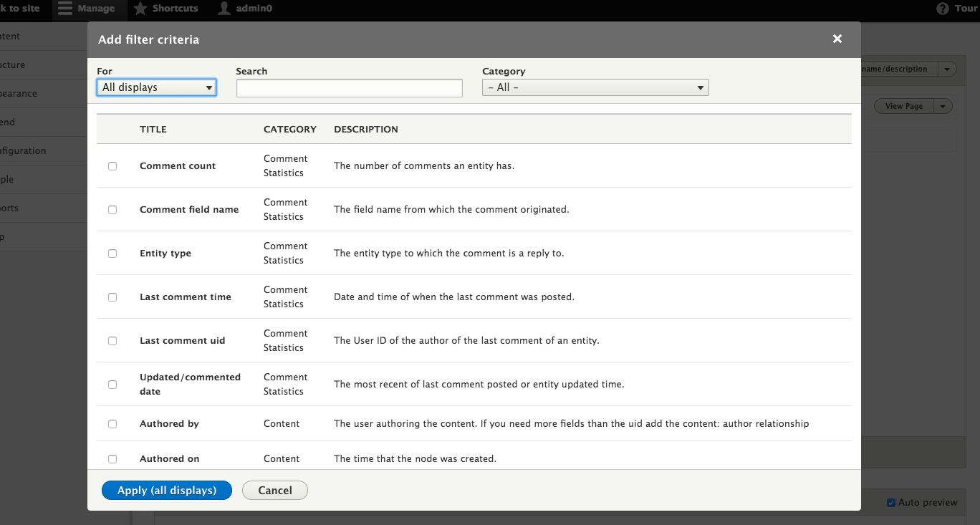
Task: Click the CATEGORY column header
Action: point(290,130)
